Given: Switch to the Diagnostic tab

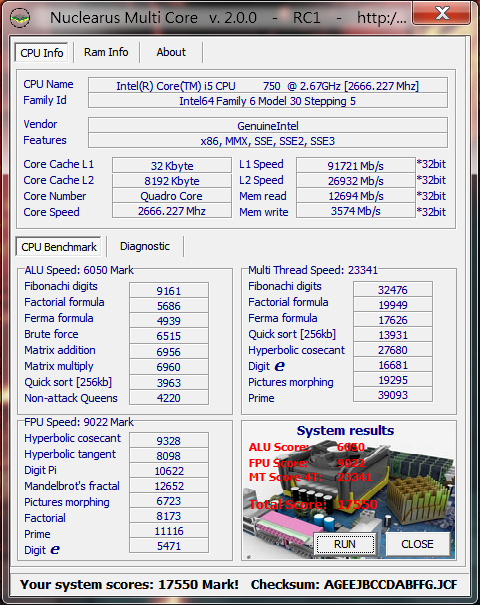Looking at the screenshot, I should [x=145, y=246].
